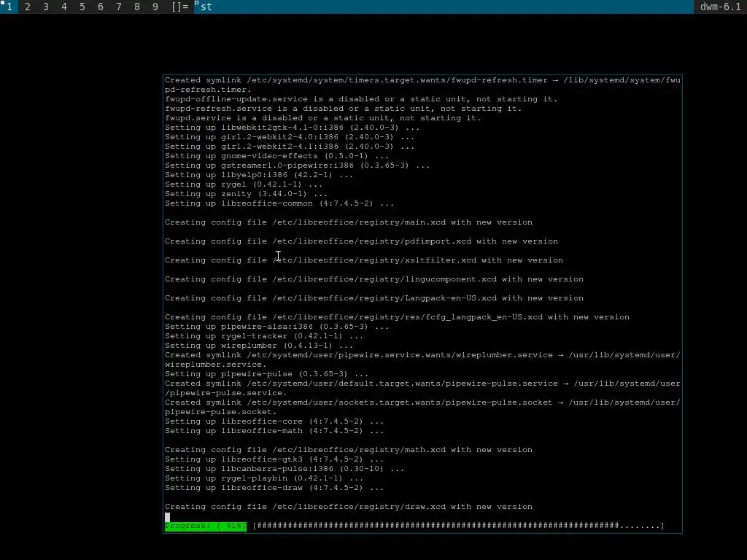Click 'Setting up libyelp0:i386' line
Viewport: 747px width, 560px height.
[259, 175]
